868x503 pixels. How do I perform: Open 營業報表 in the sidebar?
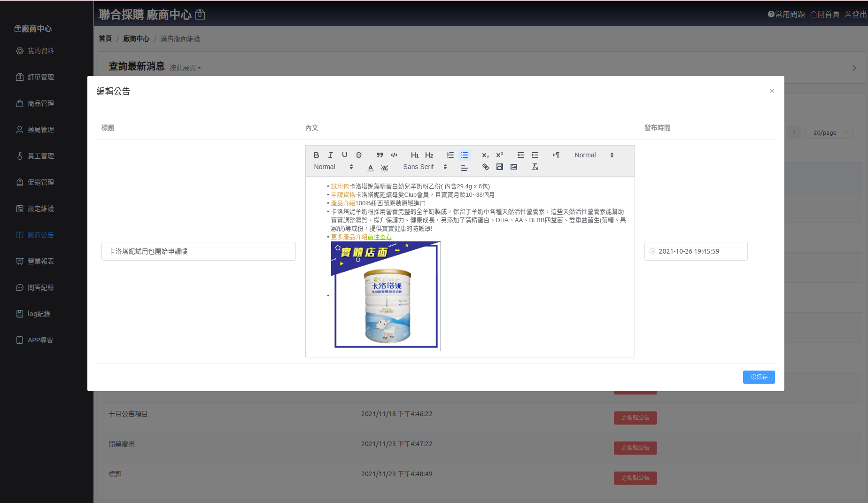point(41,261)
